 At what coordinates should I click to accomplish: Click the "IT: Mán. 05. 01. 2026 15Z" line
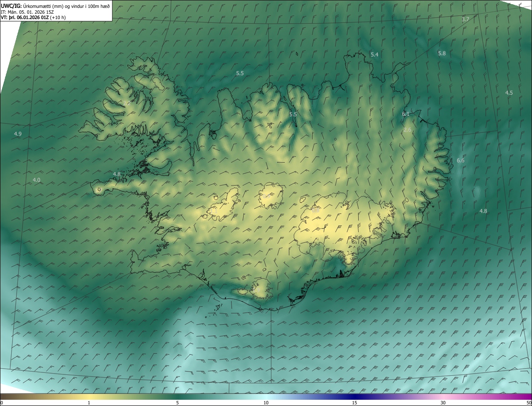point(28,12)
